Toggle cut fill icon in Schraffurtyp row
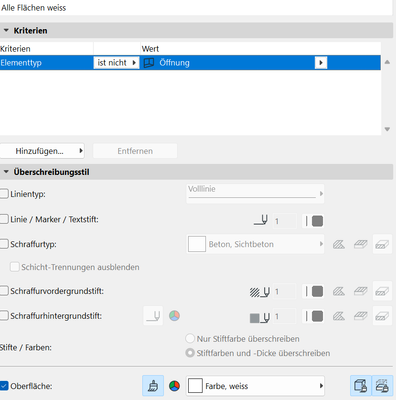396x400 pixels. [x=339, y=244]
